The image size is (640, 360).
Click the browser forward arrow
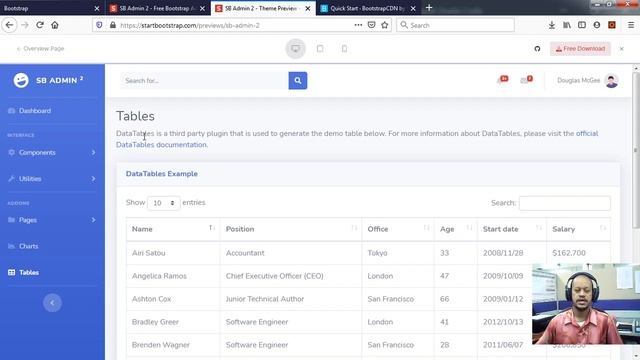[25, 25]
